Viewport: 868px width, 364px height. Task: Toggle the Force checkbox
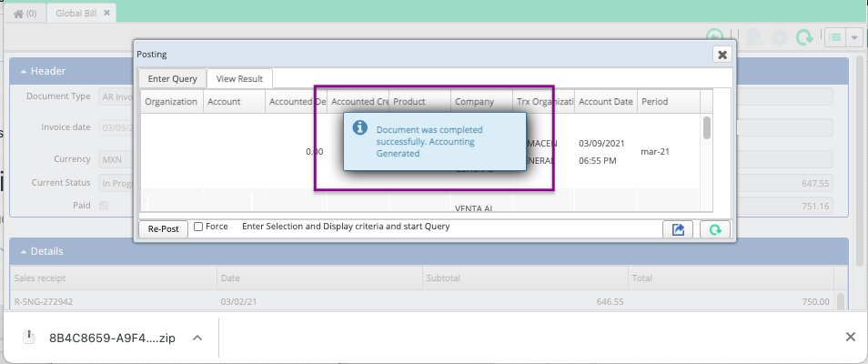[x=198, y=227]
